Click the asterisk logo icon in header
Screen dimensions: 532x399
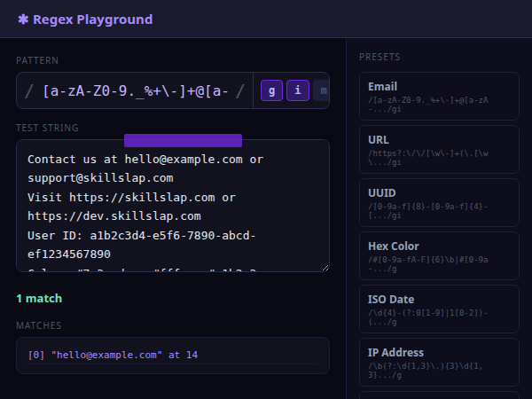pyautogui.click(x=23, y=20)
